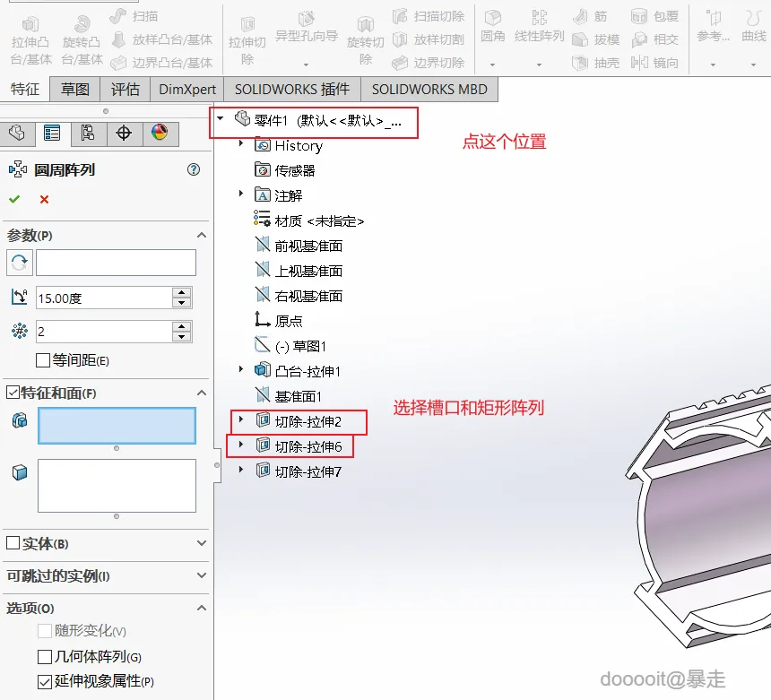Collapse the 选项 section
Screen dimensions: 771x700
pos(202,608)
